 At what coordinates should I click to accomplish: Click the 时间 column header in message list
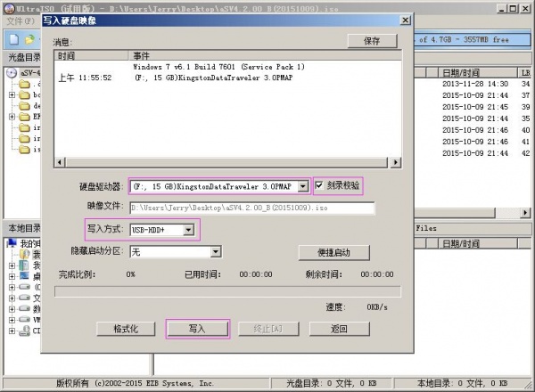pyautogui.click(x=91, y=55)
